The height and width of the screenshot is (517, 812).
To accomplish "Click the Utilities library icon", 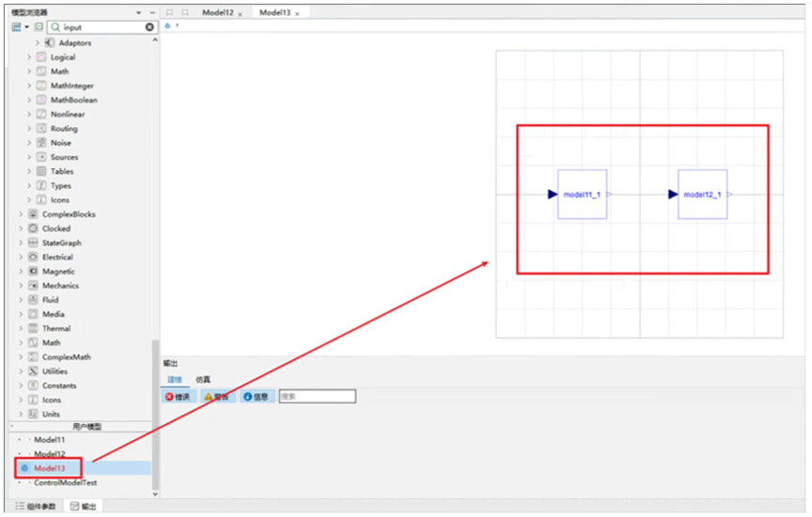I will point(33,371).
